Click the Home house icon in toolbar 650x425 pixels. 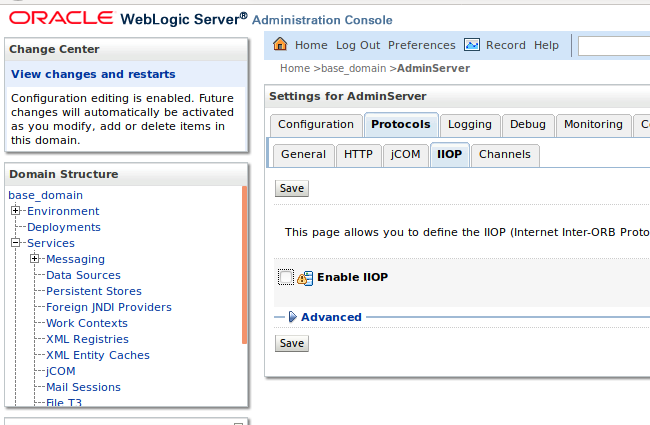pos(280,45)
